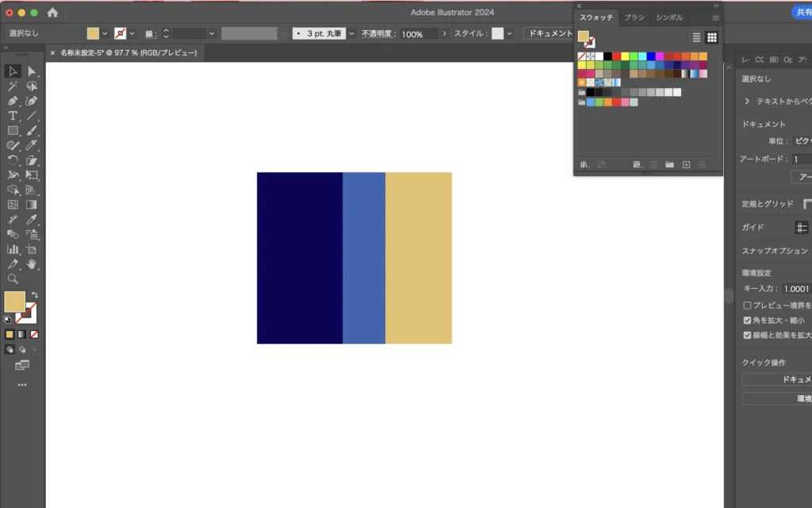Click the 共有 share button
This screenshot has height=508, width=812.
click(802, 13)
